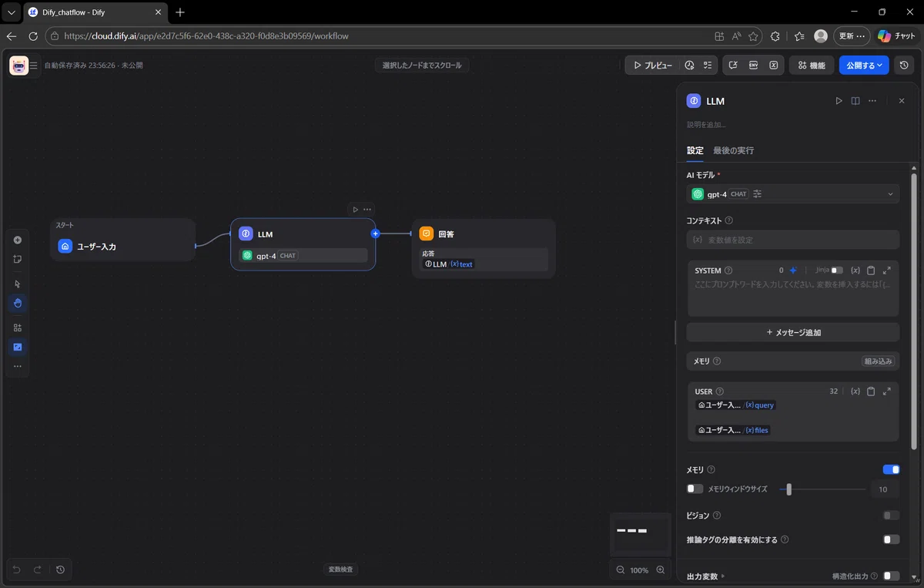Click the blue maximize canvas icon in left toolbar

point(18,347)
